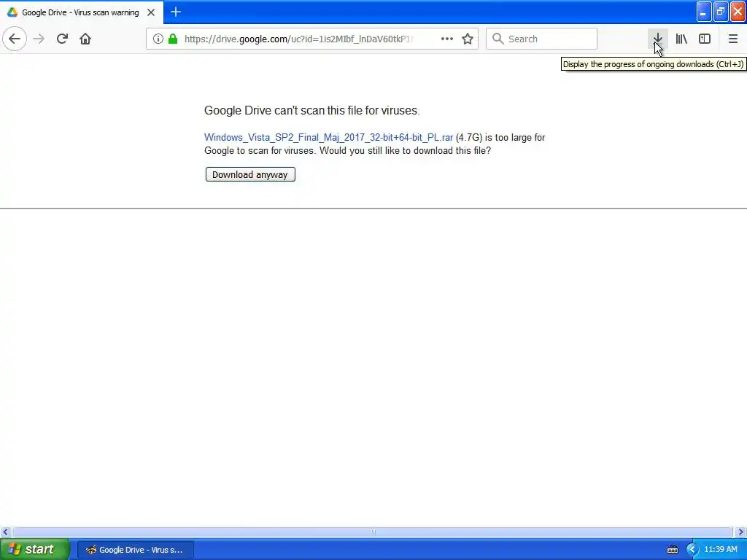747x560 pixels.
Task: Open a new tab with plus button
Action: click(x=176, y=12)
